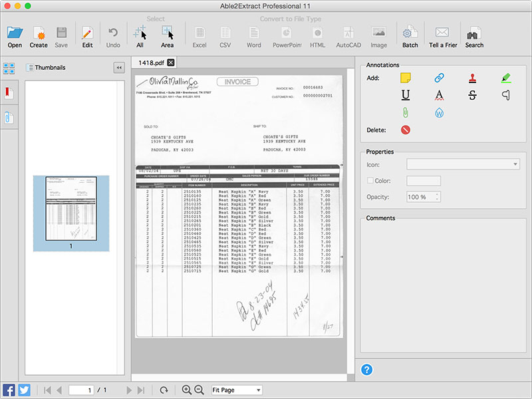The width and height of the screenshot is (532, 399).
Task: Enable the Color checkbox in Properties
Action: click(370, 180)
